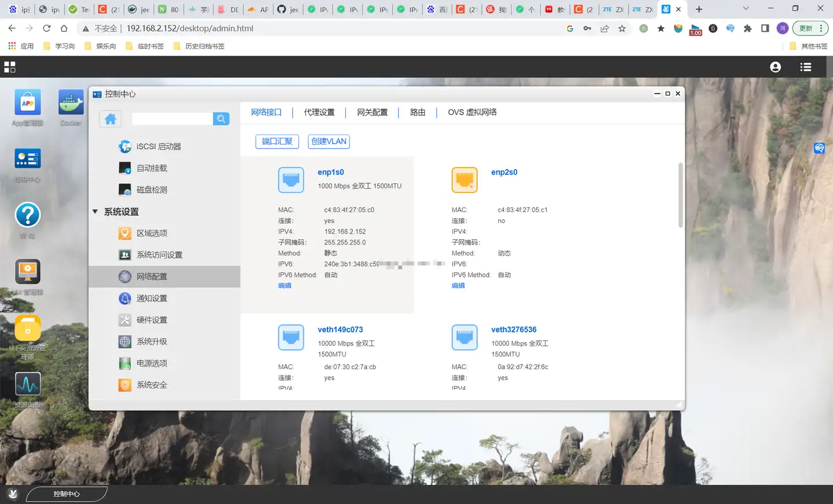Click the browser home button
833x504 pixels.
(x=64, y=28)
